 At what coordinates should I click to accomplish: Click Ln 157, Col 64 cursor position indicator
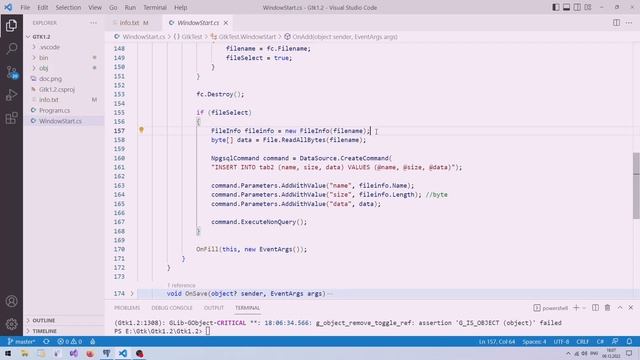tap(497, 341)
